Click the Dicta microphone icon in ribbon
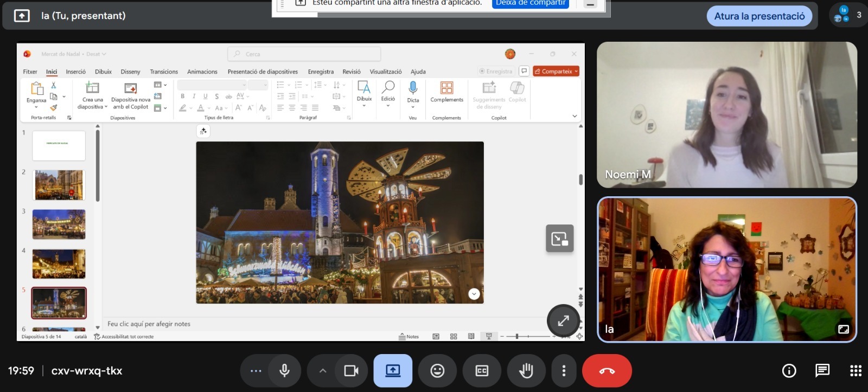868x392 pixels. coord(413,88)
